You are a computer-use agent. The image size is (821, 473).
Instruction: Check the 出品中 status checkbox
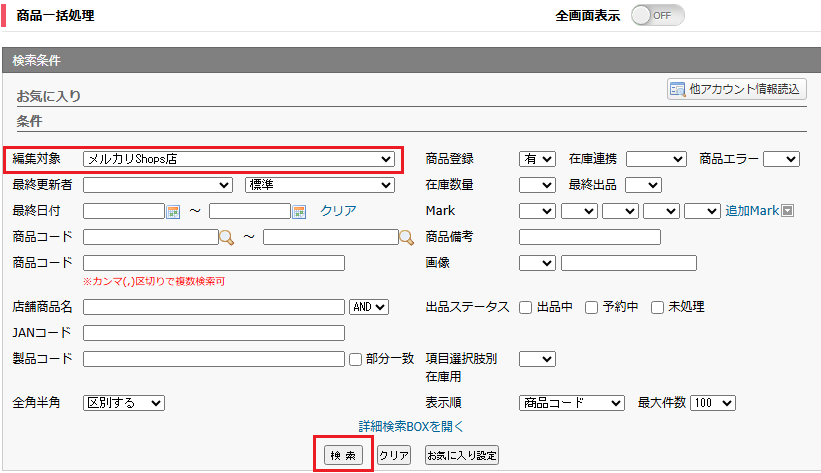point(526,307)
